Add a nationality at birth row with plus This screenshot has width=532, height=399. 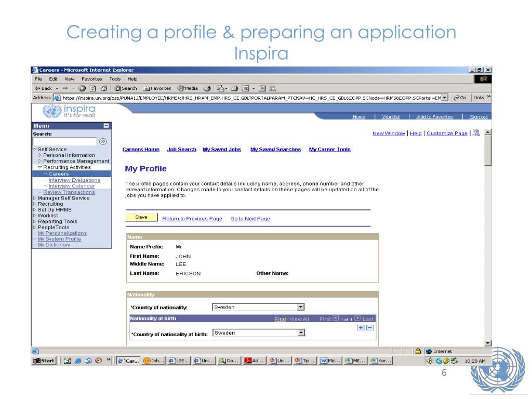coord(361,328)
